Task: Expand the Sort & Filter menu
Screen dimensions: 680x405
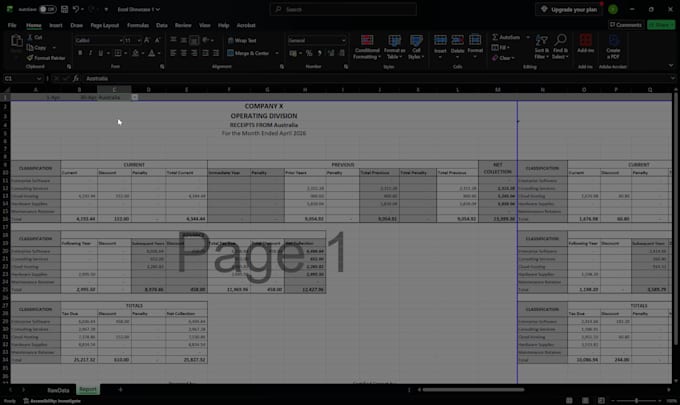Action: coord(542,47)
